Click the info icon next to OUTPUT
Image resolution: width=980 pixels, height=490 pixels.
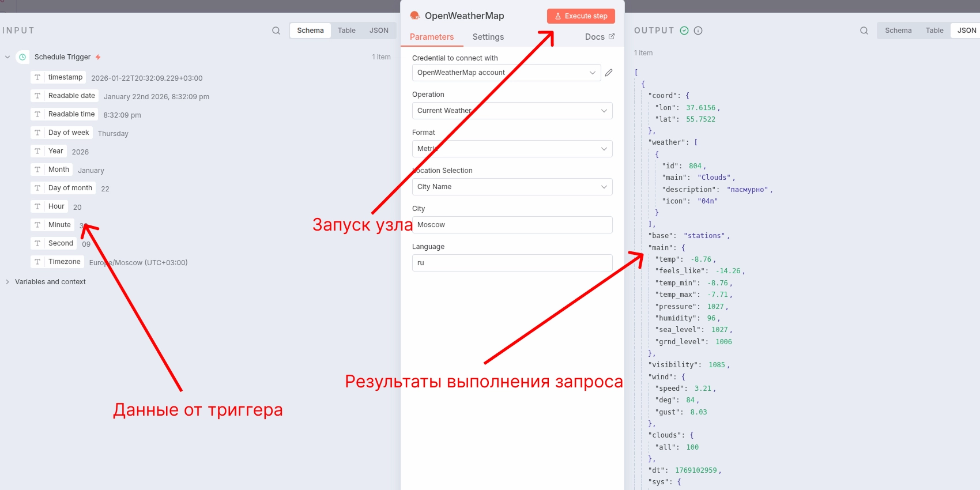coord(698,31)
